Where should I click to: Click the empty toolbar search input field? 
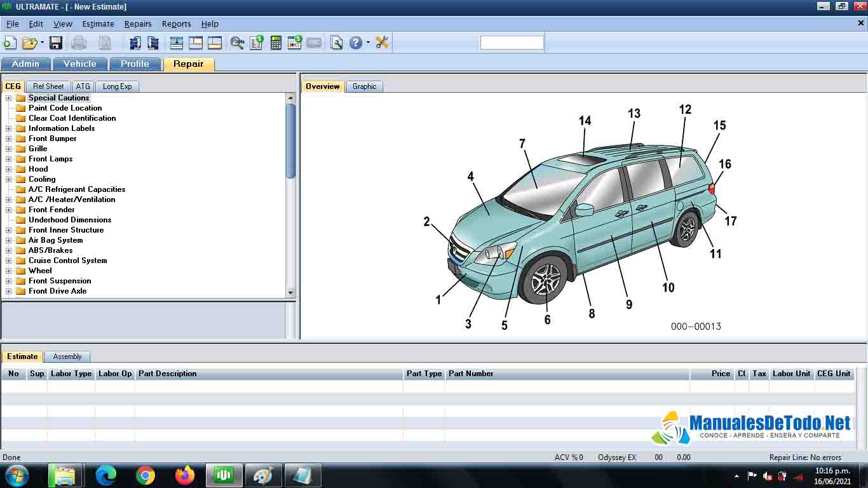(x=512, y=43)
